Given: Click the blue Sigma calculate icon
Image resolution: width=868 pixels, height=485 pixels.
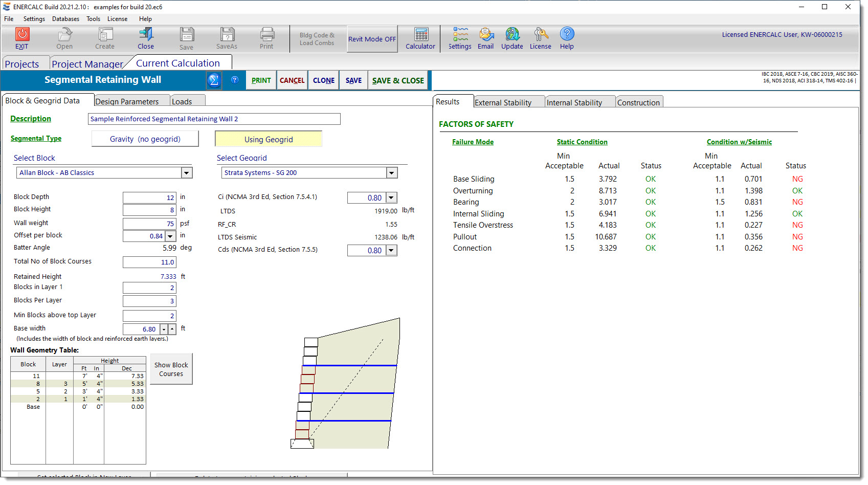Looking at the screenshot, I should click(x=214, y=80).
